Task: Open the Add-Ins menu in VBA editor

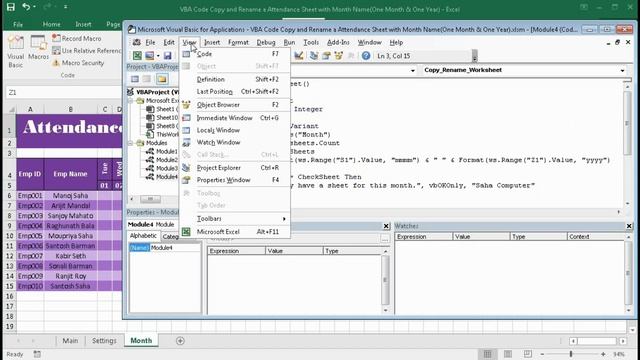Action: [338, 42]
